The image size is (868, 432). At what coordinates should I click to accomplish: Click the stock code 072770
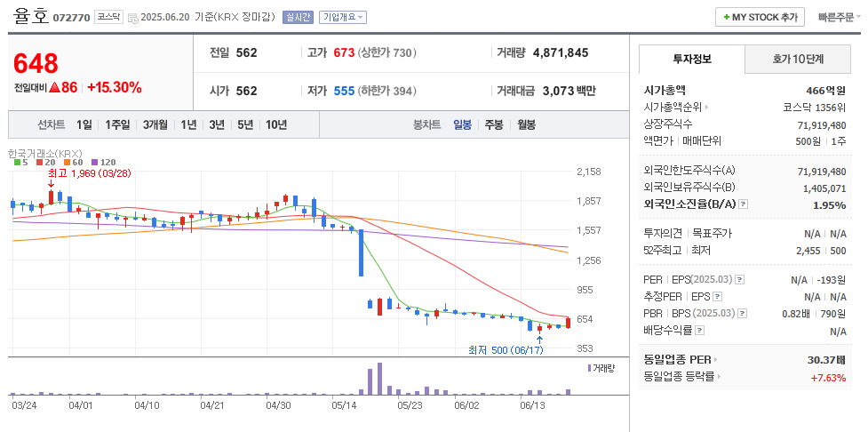tap(71, 18)
